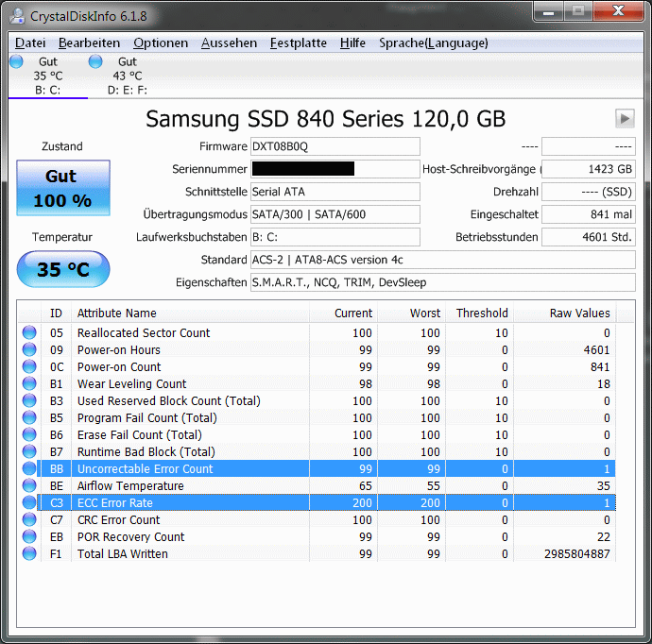Click raw value 4601 in Power-on Hours row

point(596,349)
